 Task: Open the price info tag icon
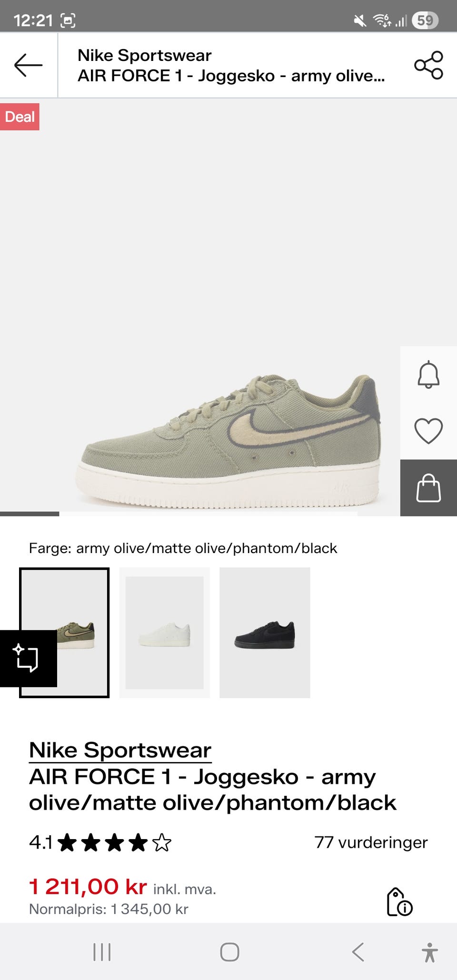399,901
